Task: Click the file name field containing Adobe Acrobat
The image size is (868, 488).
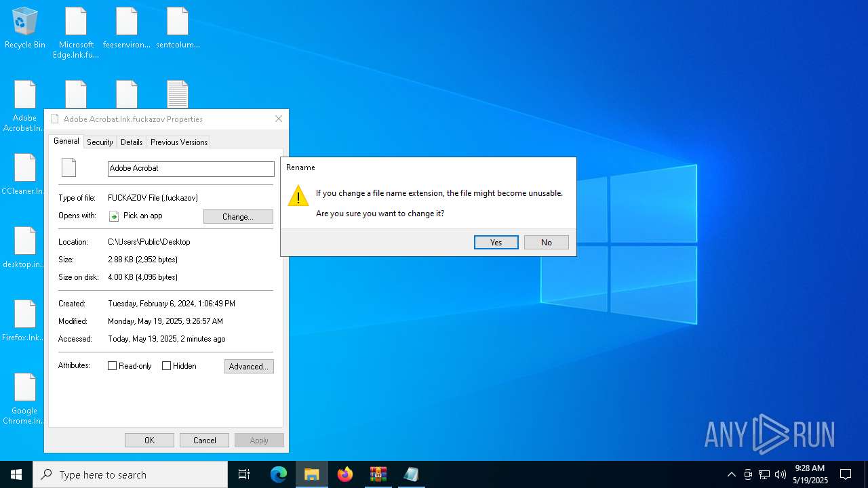Action: (x=191, y=169)
